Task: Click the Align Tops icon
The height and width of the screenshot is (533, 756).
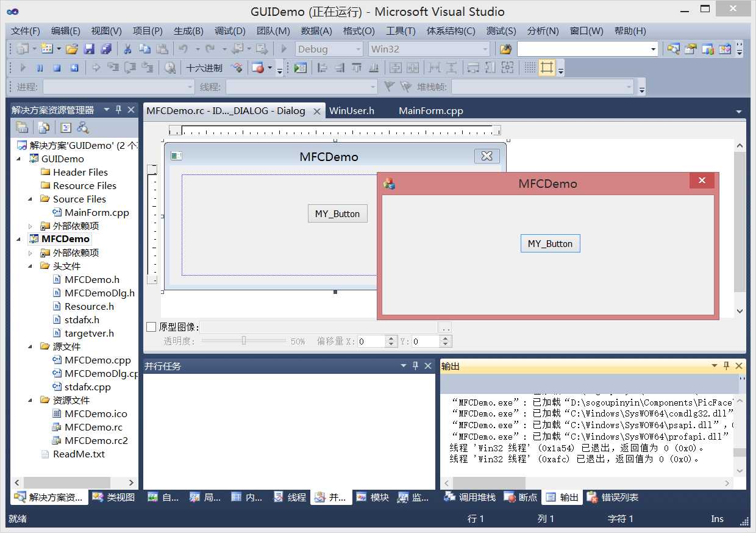Action: [357, 68]
